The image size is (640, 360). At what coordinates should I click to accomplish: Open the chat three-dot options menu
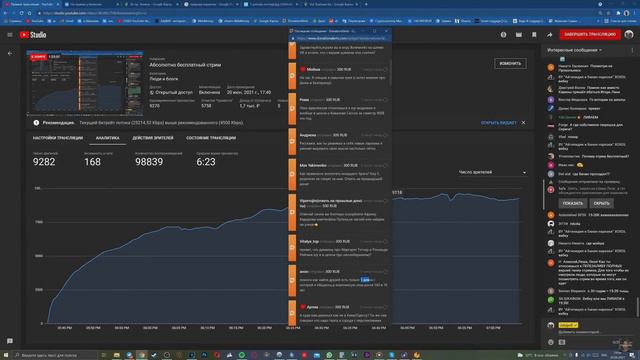click(x=632, y=50)
